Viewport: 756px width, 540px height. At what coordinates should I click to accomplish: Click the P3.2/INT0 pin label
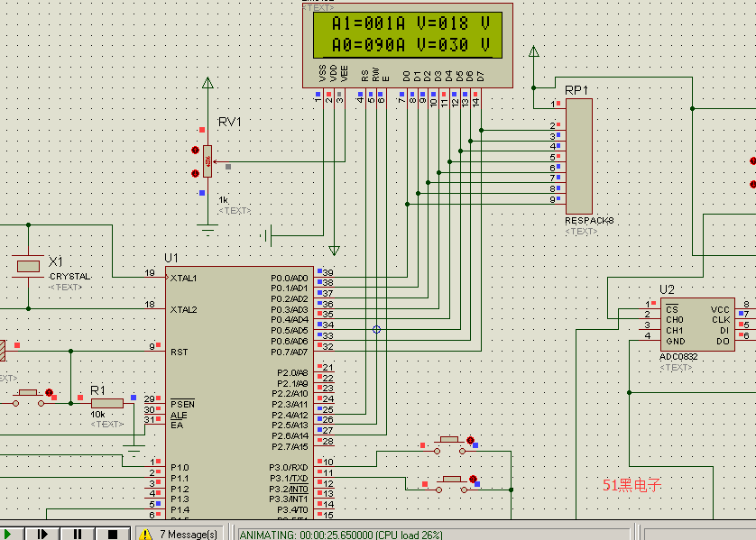[289, 489]
